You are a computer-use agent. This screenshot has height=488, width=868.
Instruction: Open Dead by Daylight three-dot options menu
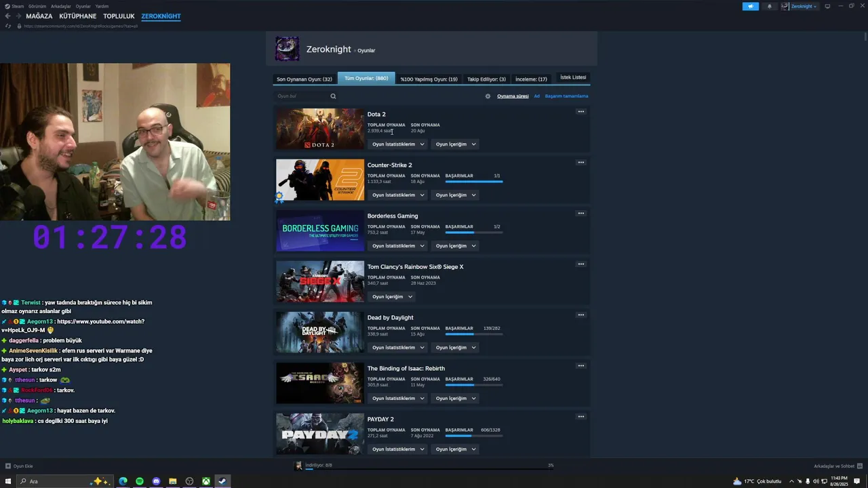[x=580, y=315]
